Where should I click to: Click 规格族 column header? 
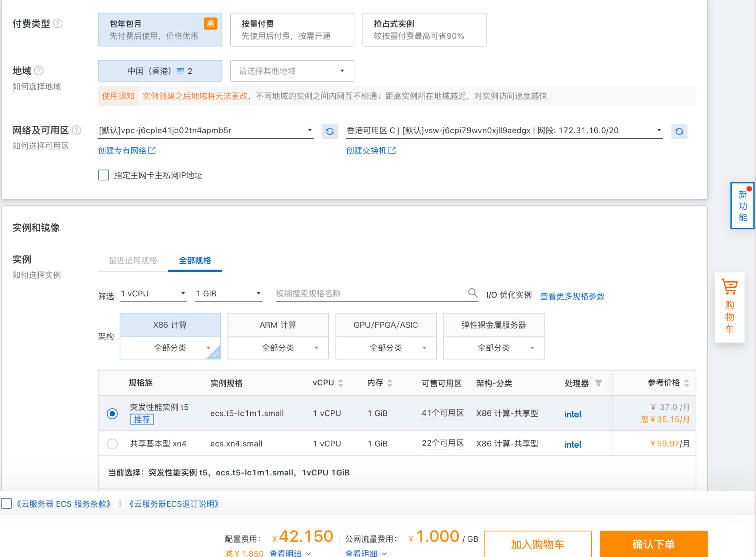coord(141,383)
